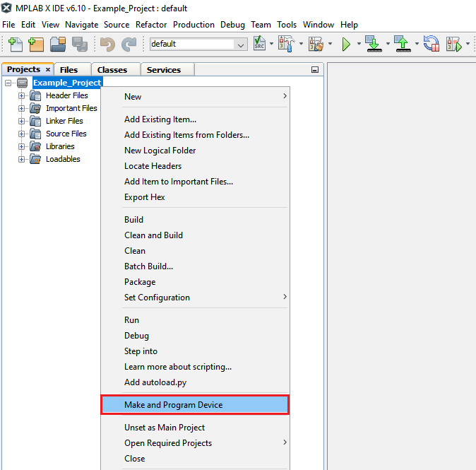The image size is (476, 470).
Task: Expand the Libraries node
Action: tap(22, 147)
